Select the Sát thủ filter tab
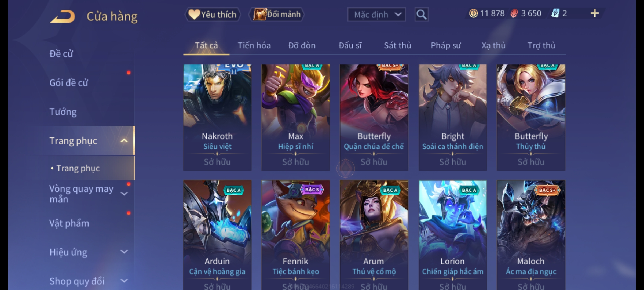The image size is (644, 290). pos(397,45)
